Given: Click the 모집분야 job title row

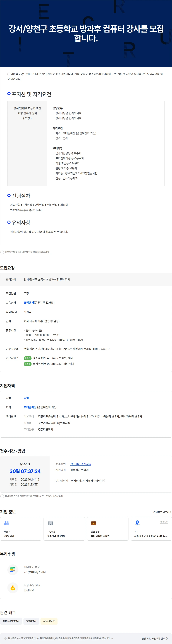Looking at the screenshot, I should pyautogui.click(x=86, y=280).
